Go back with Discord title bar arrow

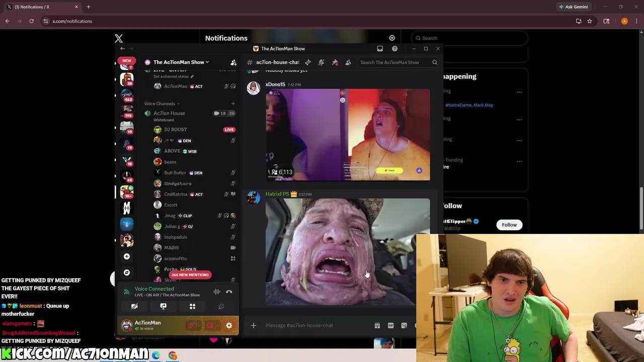click(x=123, y=49)
